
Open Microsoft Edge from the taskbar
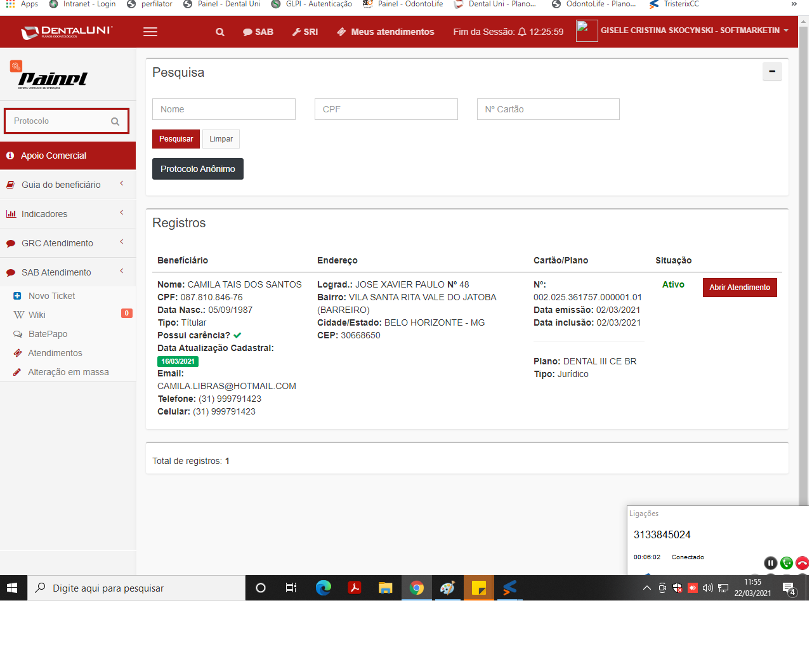(x=324, y=588)
